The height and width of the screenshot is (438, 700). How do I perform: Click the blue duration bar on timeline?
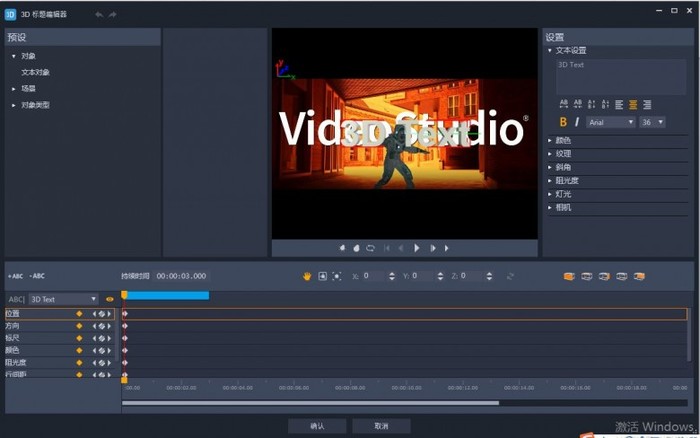click(x=168, y=295)
